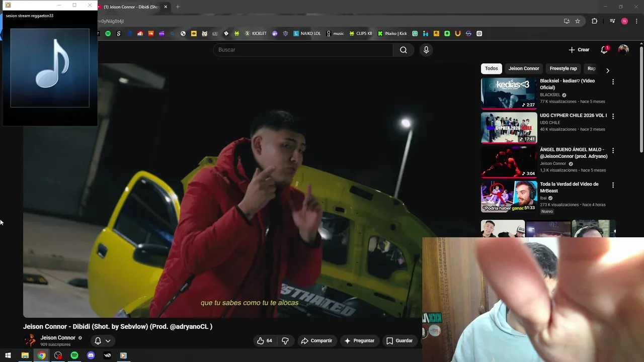Open new browser tab with plus
The image size is (644, 362).
(178, 7)
